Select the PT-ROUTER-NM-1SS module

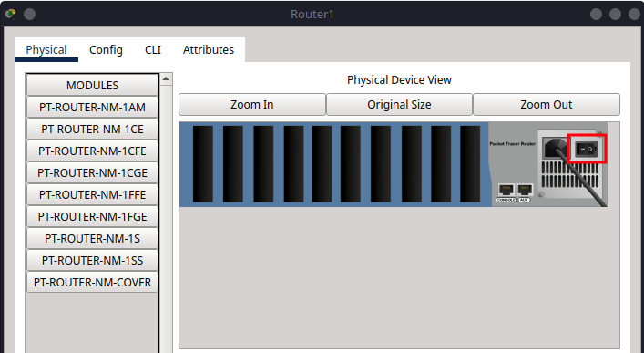pyautogui.click(x=92, y=261)
